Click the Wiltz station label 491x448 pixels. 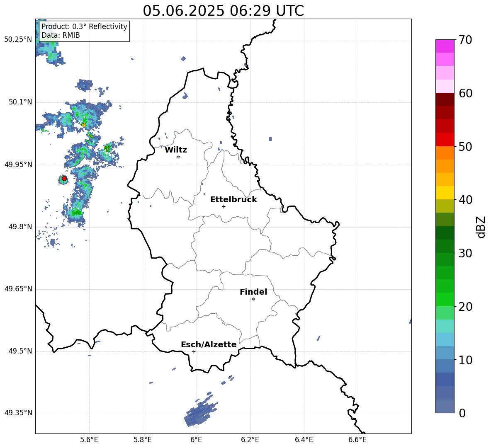click(x=176, y=150)
